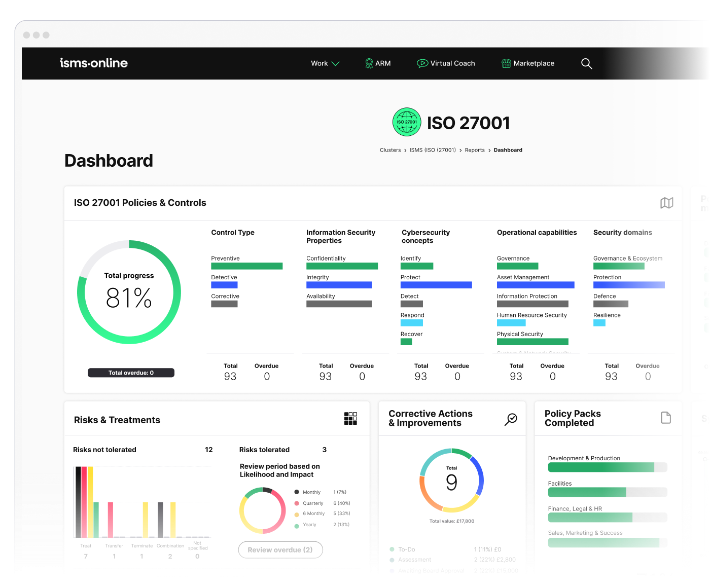Image resolution: width=710 pixels, height=588 pixels.
Task: Open Virtual Coach from the navbar
Action: tap(446, 63)
